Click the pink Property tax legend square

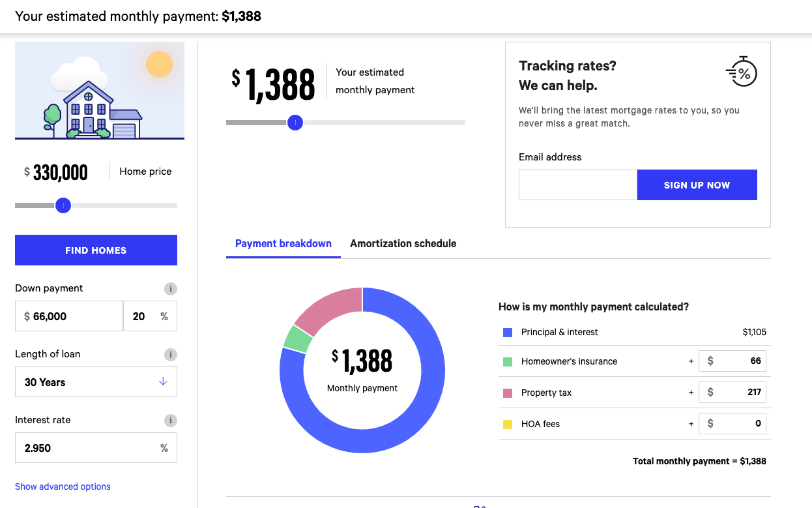click(508, 393)
